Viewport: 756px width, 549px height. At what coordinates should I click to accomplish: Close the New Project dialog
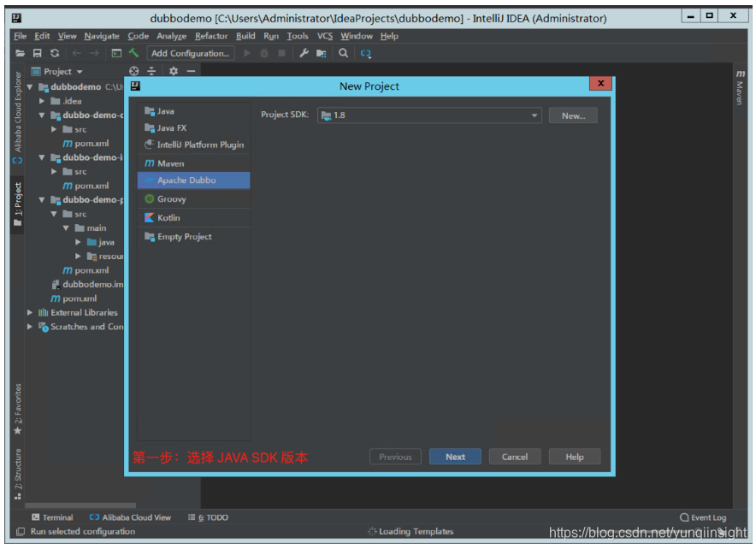[x=600, y=84]
